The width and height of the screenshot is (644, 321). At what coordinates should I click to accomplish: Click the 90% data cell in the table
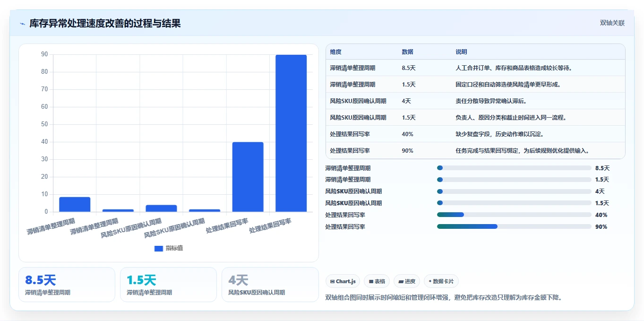tap(408, 150)
